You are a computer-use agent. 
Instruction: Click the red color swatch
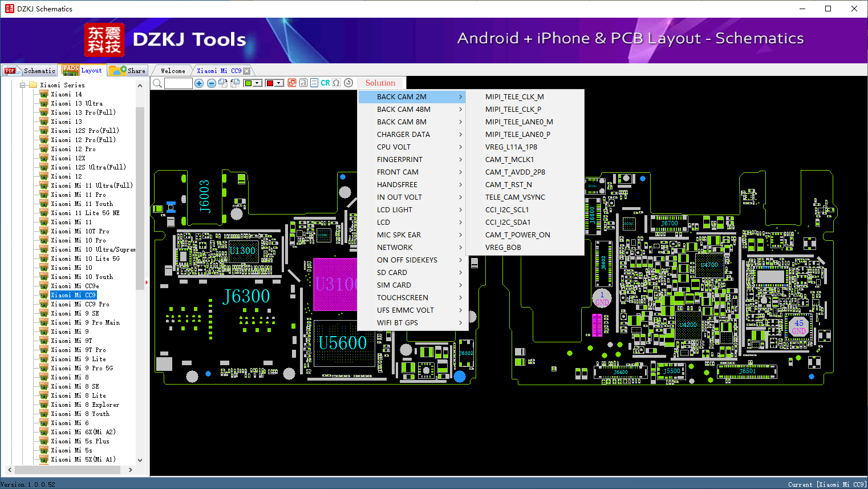pyautogui.click(x=270, y=83)
